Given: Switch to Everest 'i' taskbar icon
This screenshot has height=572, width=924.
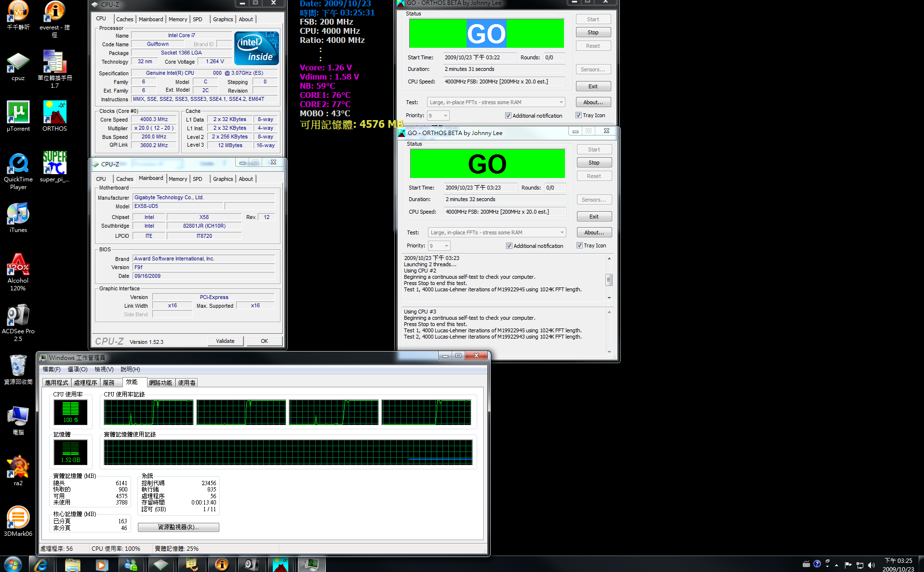Looking at the screenshot, I should click(x=222, y=564).
